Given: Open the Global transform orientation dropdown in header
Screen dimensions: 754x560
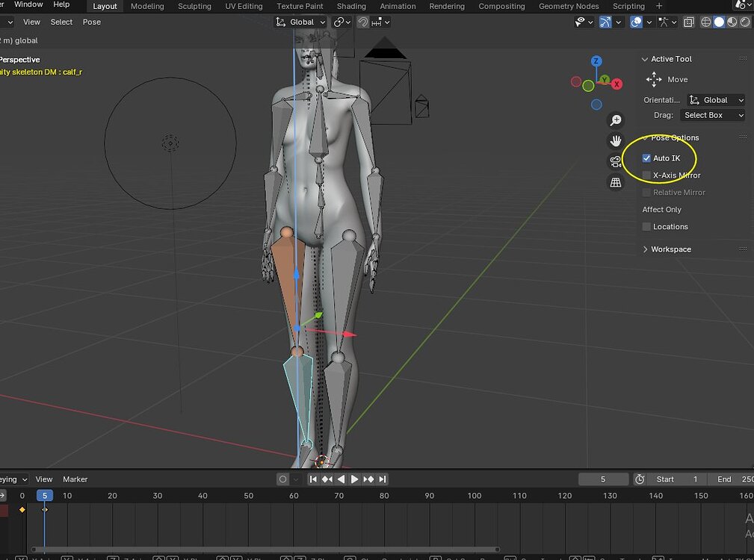Looking at the screenshot, I should 300,22.
